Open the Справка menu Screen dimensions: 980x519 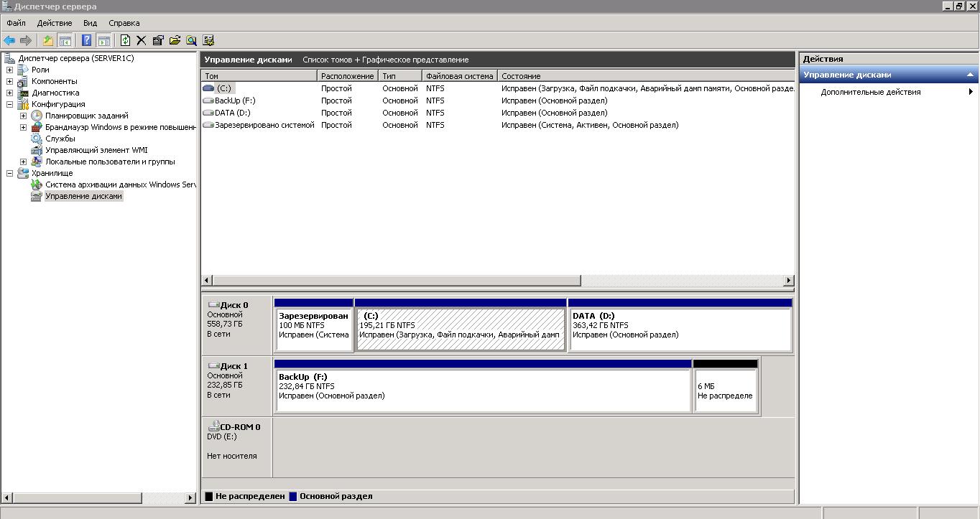click(124, 23)
